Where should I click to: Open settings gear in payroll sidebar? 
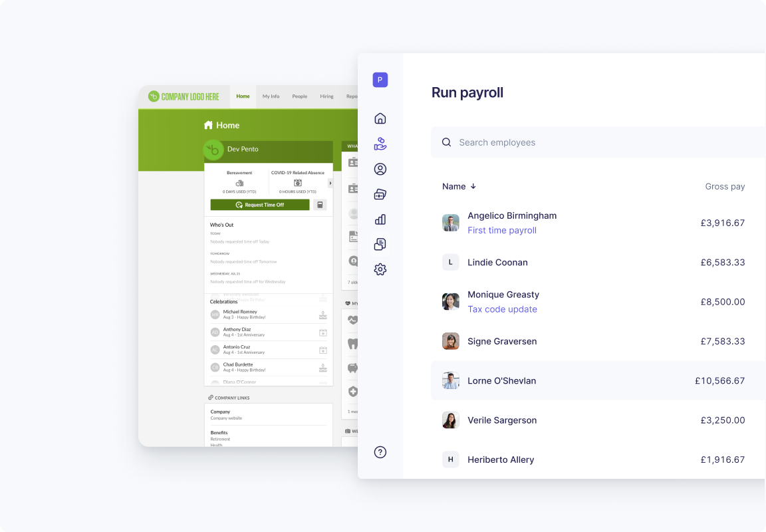pyautogui.click(x=380, y=269)
